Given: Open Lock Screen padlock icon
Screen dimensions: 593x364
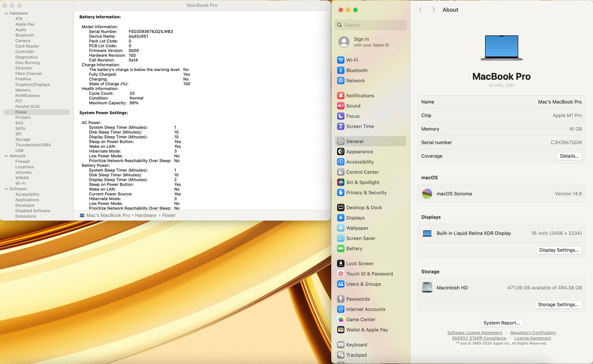Looking at the screenshot, I should click(x=341, y=264).
